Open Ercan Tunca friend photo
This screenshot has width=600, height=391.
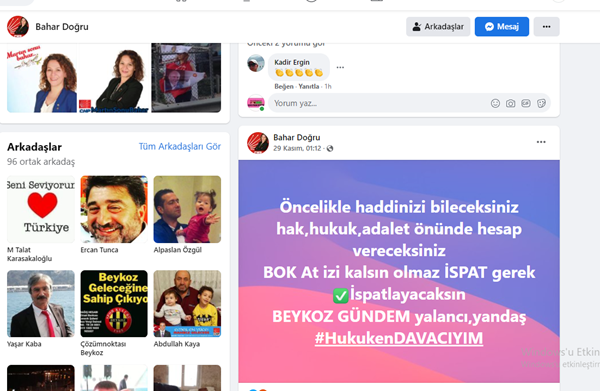tap(114, 209)
